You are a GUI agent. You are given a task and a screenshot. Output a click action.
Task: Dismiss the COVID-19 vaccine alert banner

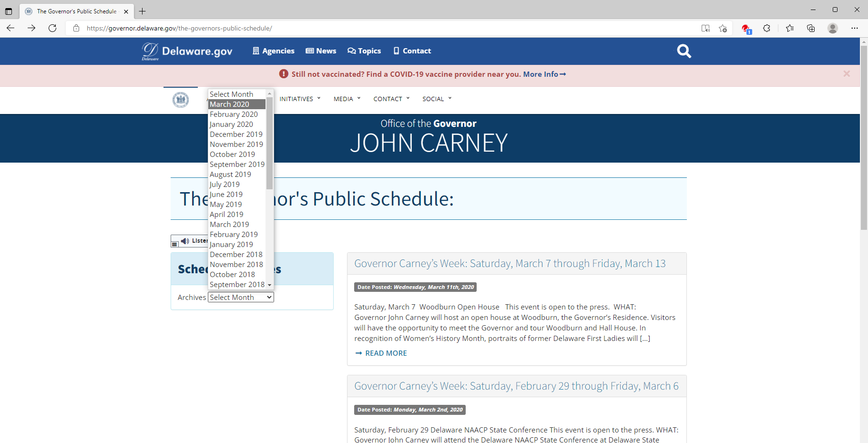point(847,74)
